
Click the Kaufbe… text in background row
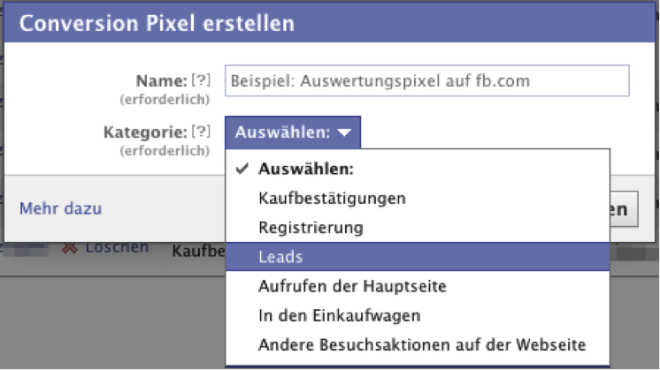point(198,251)
